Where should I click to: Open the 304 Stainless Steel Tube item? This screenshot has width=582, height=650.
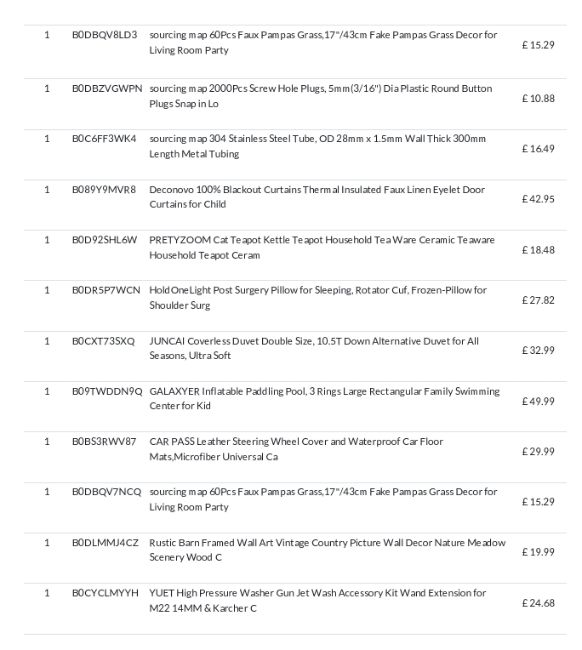coord(317,146)
